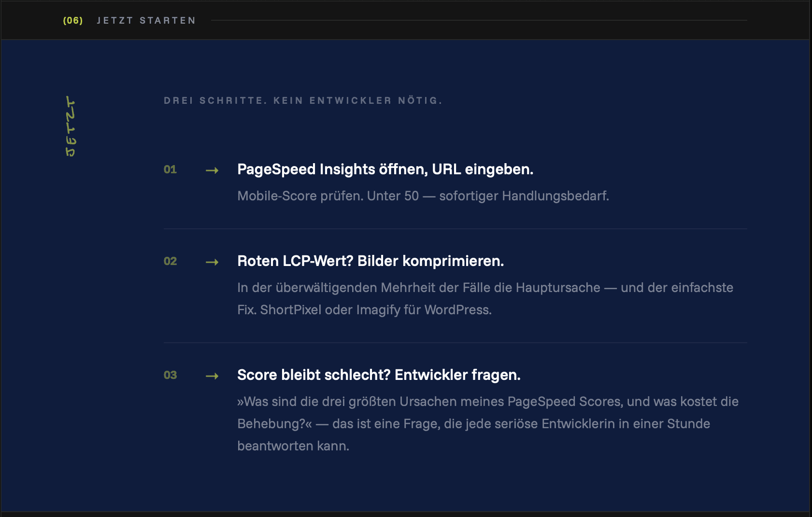This screenshot has width=812, height=517.
Task: Click the divider line below step 02
Action: click(x=455, y=343)
